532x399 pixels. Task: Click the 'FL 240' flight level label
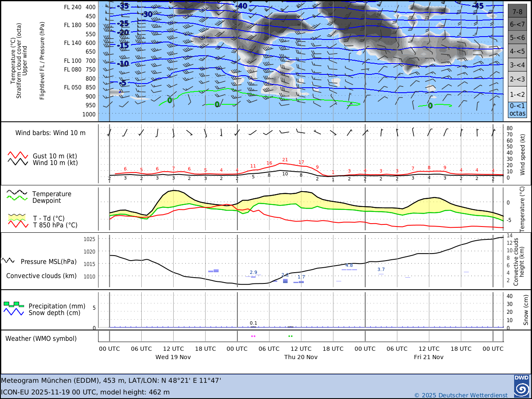(x=73, y=7)
